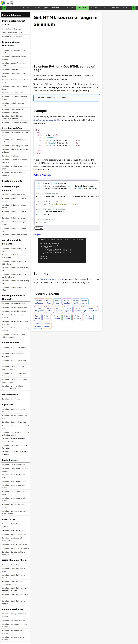
Task: Open Selenium - Check if element exists
Action: tap(15, 565)
